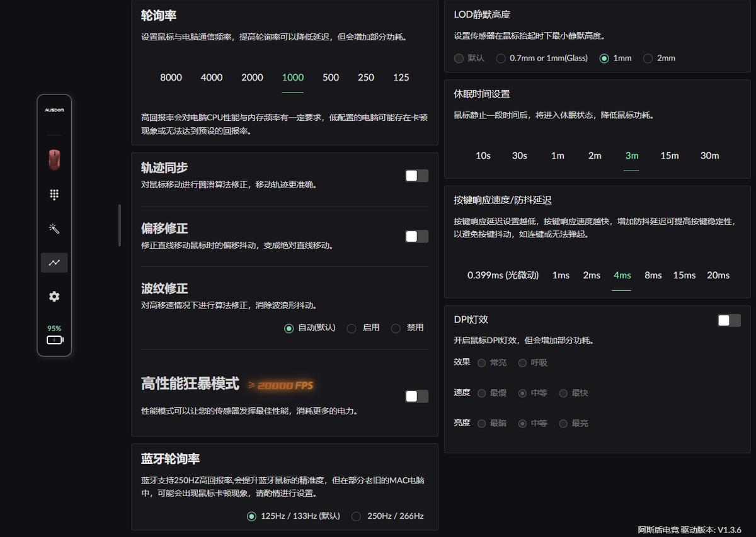The height and width of the screenshot is (537, 756).
Task: Select 1ms key response delay
Action: (561, 275)
